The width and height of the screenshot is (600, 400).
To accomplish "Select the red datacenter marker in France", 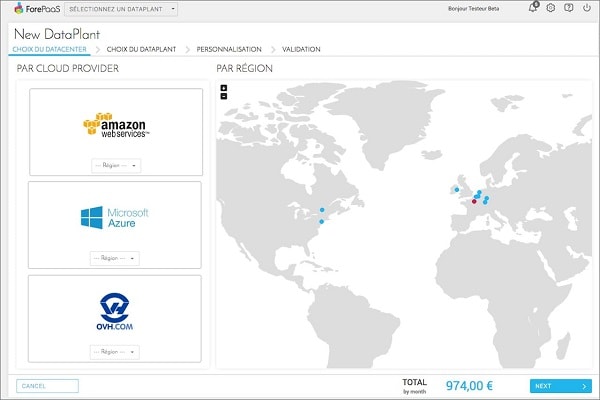I will click(474, 201).
